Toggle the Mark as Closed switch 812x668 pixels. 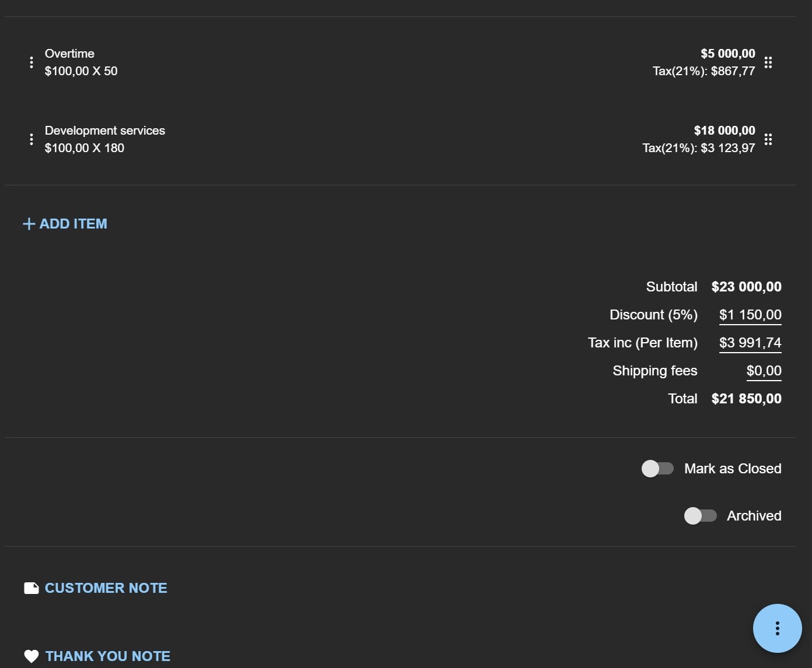coord(657,469)
